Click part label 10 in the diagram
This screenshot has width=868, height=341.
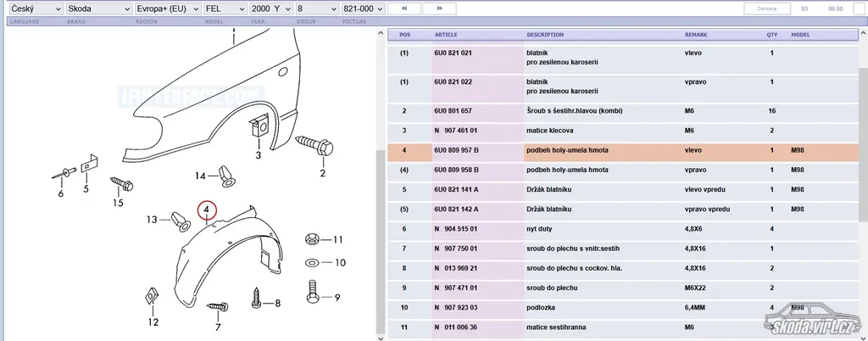click(x=340, y=263)
